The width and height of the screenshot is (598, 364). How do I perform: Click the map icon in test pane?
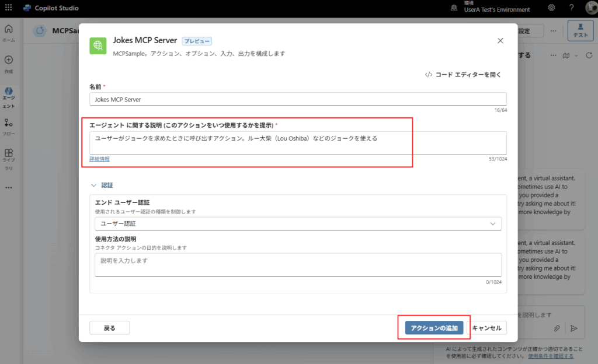566,55
